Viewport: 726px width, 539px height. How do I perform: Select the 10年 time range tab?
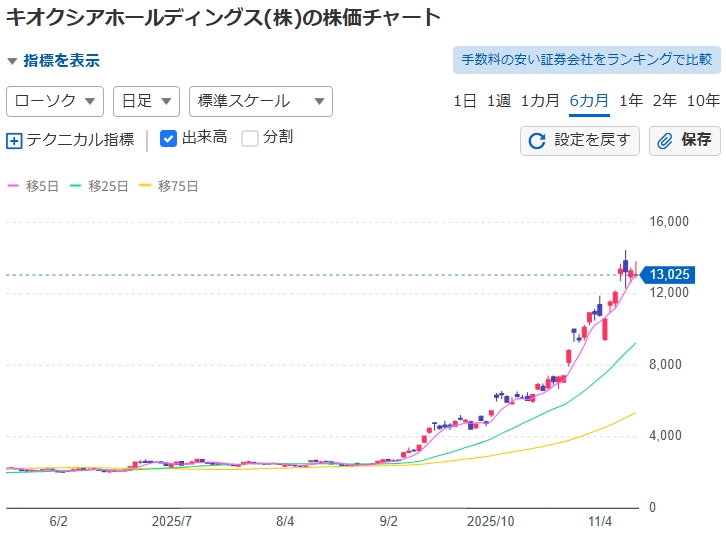tap(703, 101)
